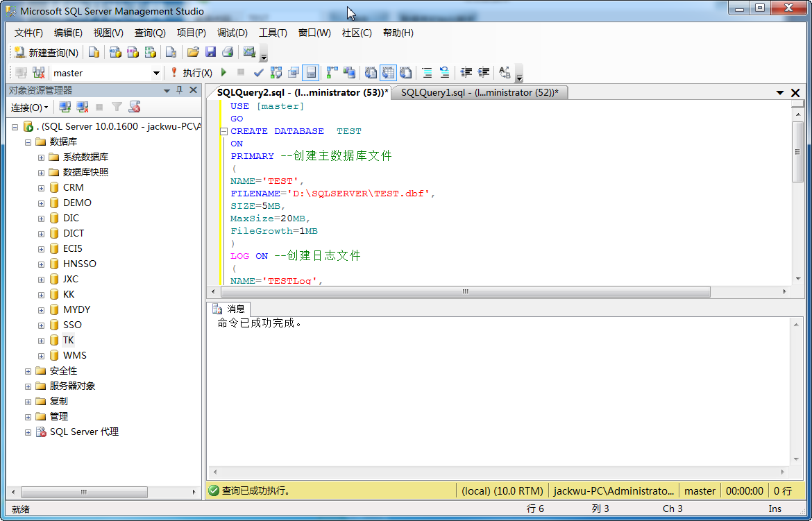The height and width of the screenshot is (521, 812).
Task: Click the Print icon in the toolbar
Action: pyautogui.click(x=228, y=52)
